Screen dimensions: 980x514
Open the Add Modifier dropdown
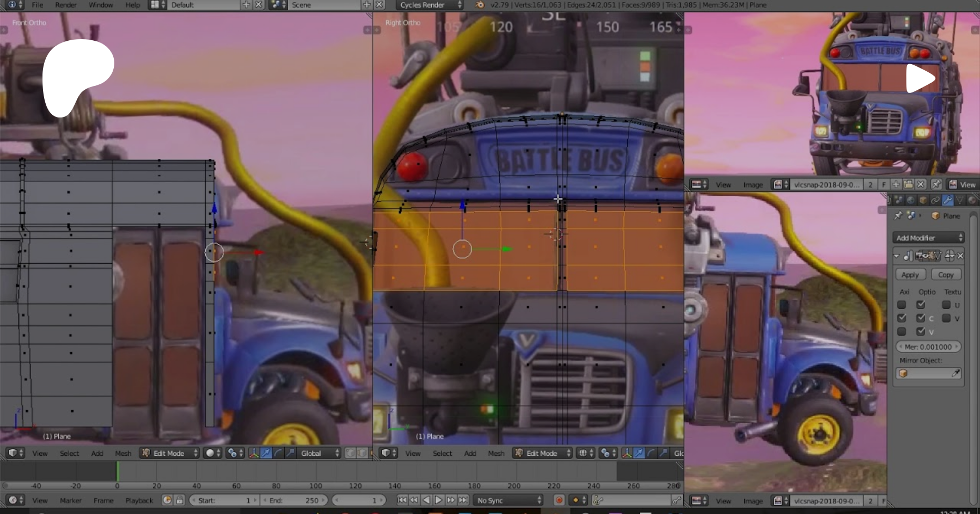pos(928,237)
